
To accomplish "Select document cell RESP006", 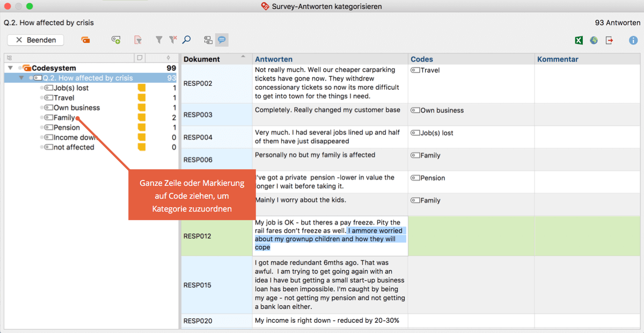I will (x=217, y=160).
